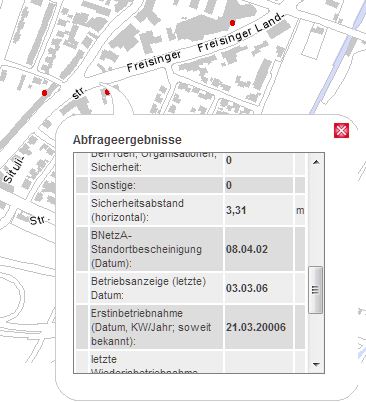Select the Sonstige row label
The image size is (366, 402).
tap(113, 185)
